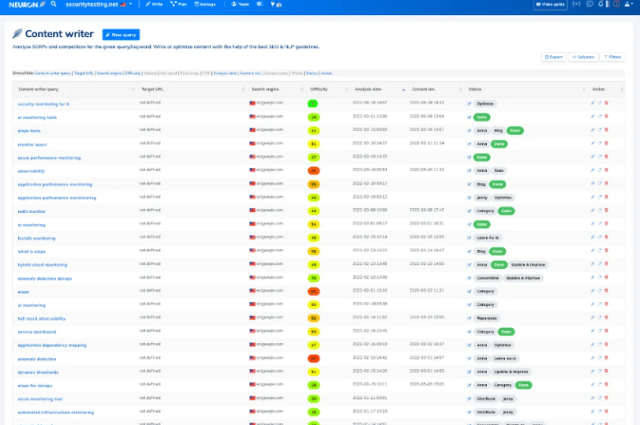
Task: Click the edit pencil icon in the first row
Action: coord(591,103)
